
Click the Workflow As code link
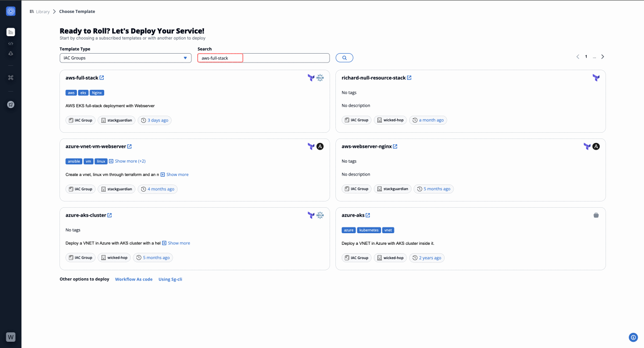tap(134, 279)
